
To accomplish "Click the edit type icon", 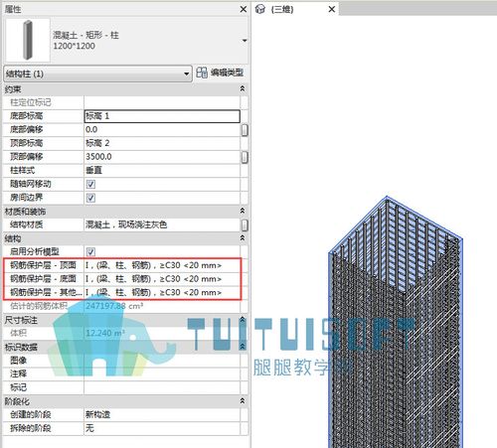I will pyautogui.click(x=202, y=73).
